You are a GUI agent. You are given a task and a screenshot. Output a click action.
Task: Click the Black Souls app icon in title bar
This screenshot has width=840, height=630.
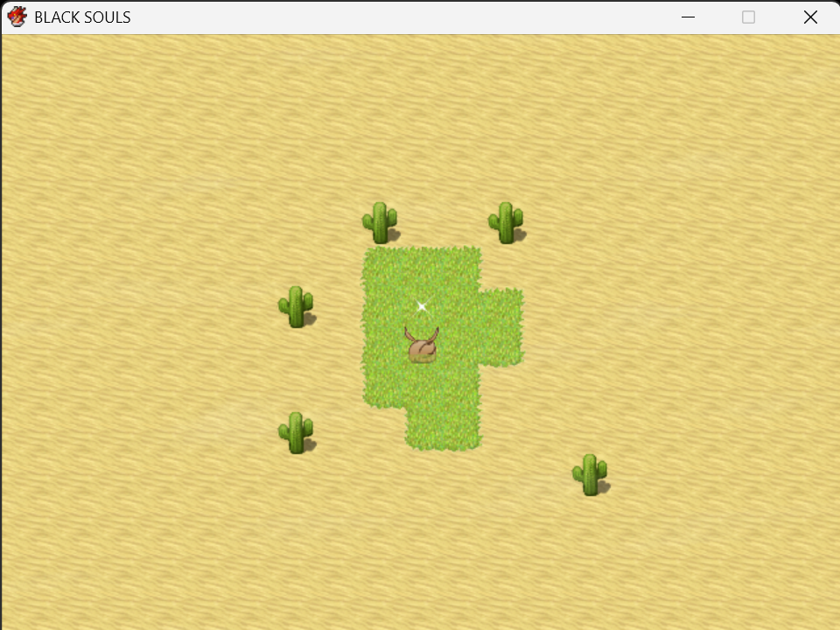[x=17, y=17]
